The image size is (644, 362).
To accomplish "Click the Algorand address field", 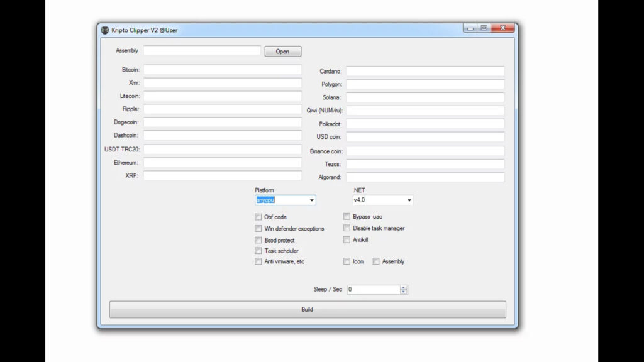I will (x=425, y=177).
